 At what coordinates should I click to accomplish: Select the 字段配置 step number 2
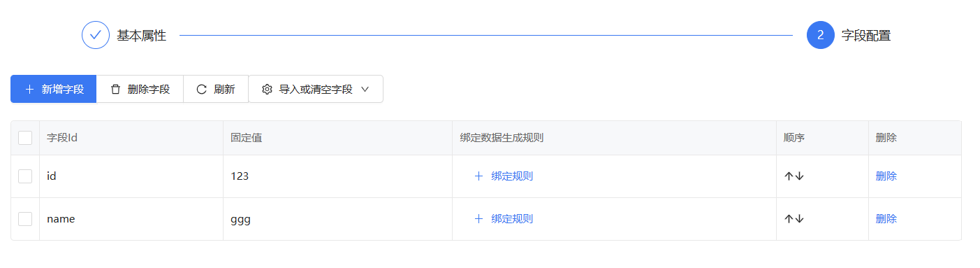[821, 35]
